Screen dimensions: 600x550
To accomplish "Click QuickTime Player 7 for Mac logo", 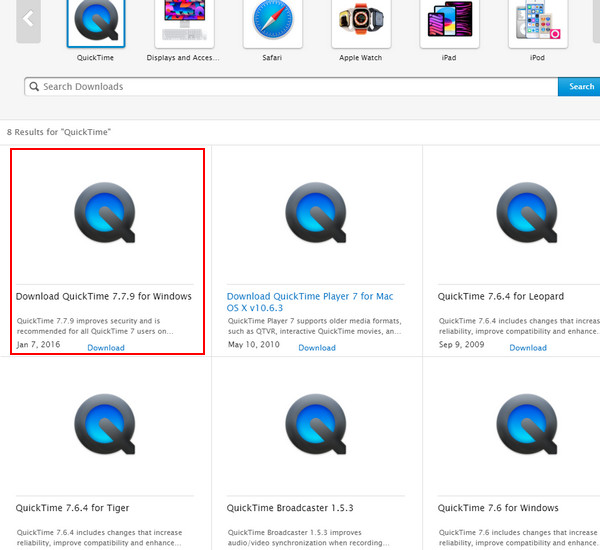I will 316,212.
